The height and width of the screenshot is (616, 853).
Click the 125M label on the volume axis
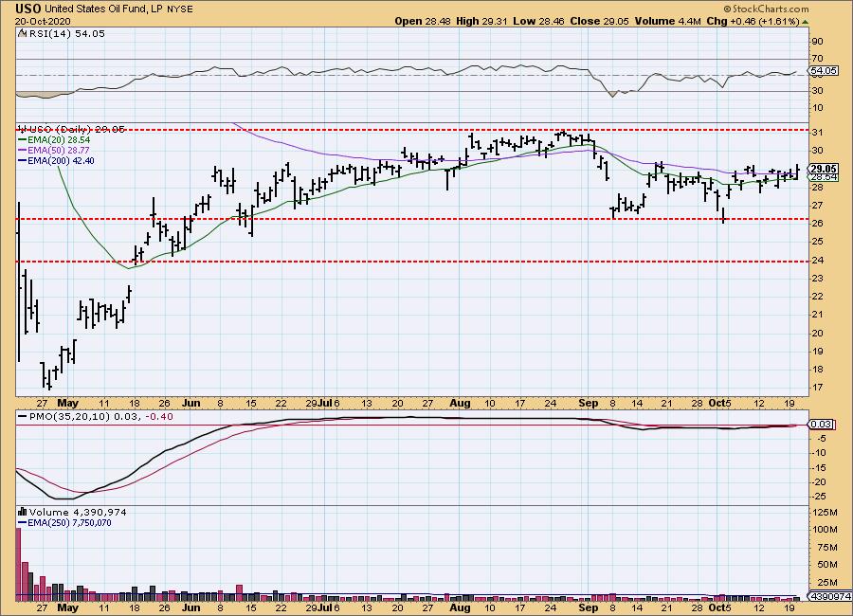(x=826, y=512)
